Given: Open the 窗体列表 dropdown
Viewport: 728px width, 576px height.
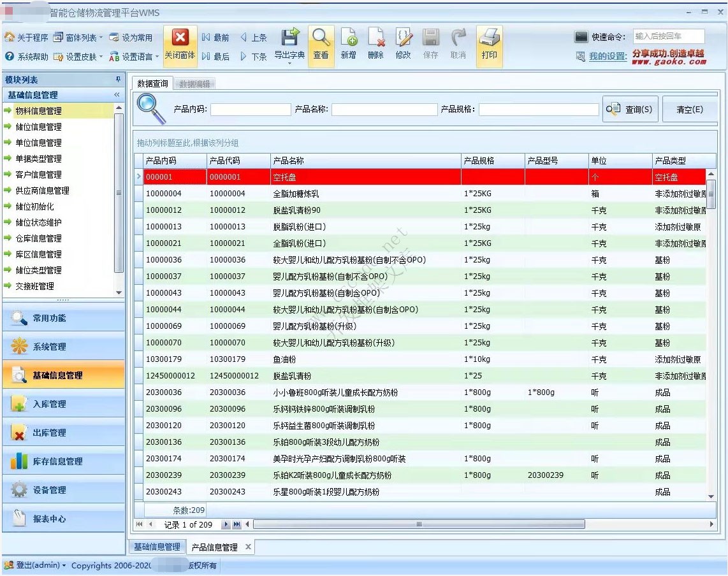Looking at the screenshot, I should point(78,38).
